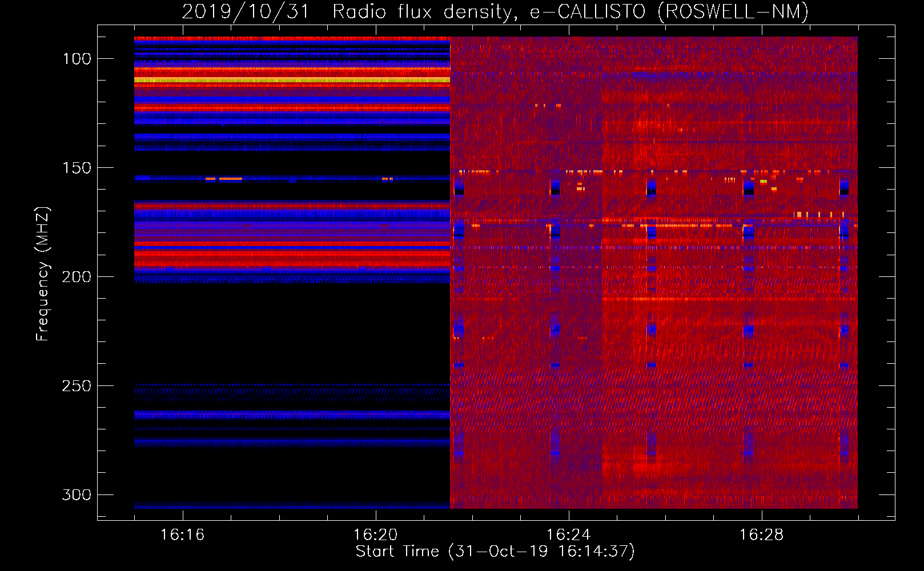The width and height of the screenshot is (924, 571).
Task: Click the 100 frequency tick label
Action: (x=77, y=59)
